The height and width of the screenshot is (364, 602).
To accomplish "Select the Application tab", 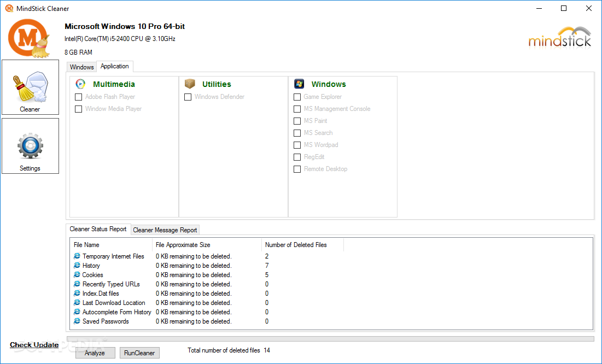I will point(115,66).
